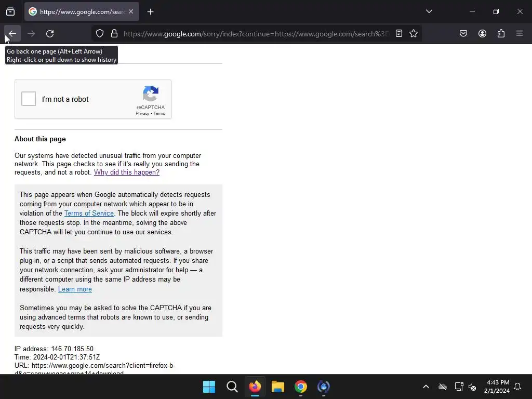Viewport: 532px width, 399px height.
Task: Reload the current page
Action: click(x=50, y=34)
